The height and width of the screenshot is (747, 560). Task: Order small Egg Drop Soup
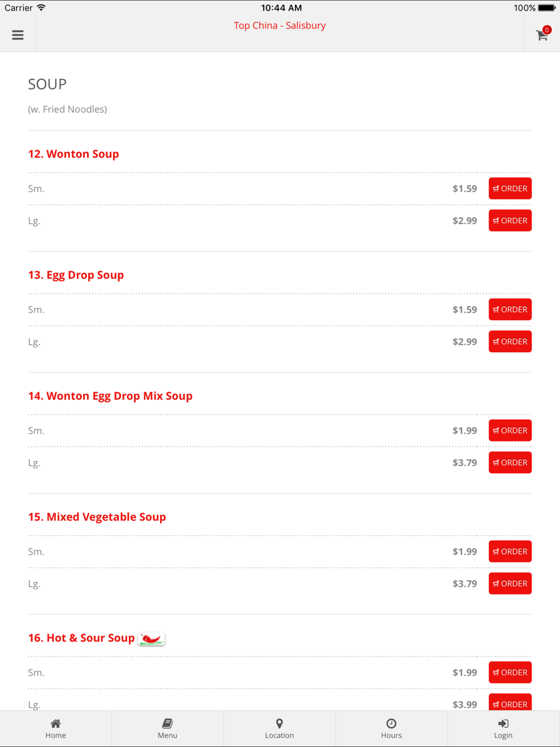click(x=510, y=310)
